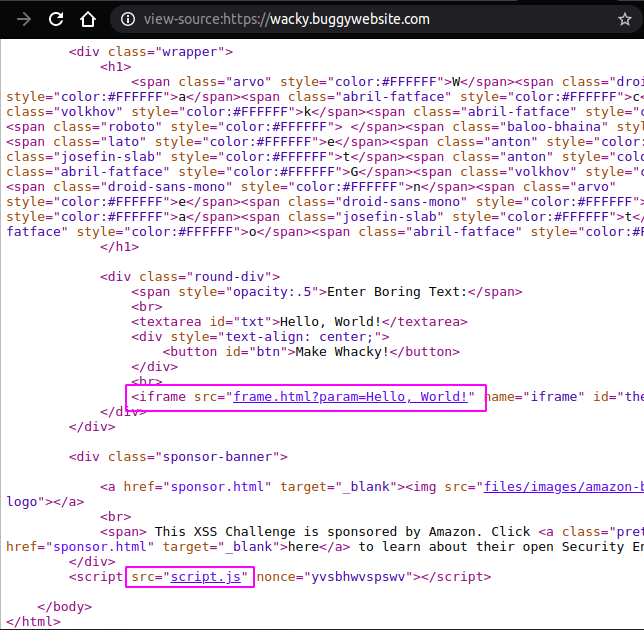Click the div class="wrapper" line
This screenshot has width=644, height=630.
tap(151, 52)
